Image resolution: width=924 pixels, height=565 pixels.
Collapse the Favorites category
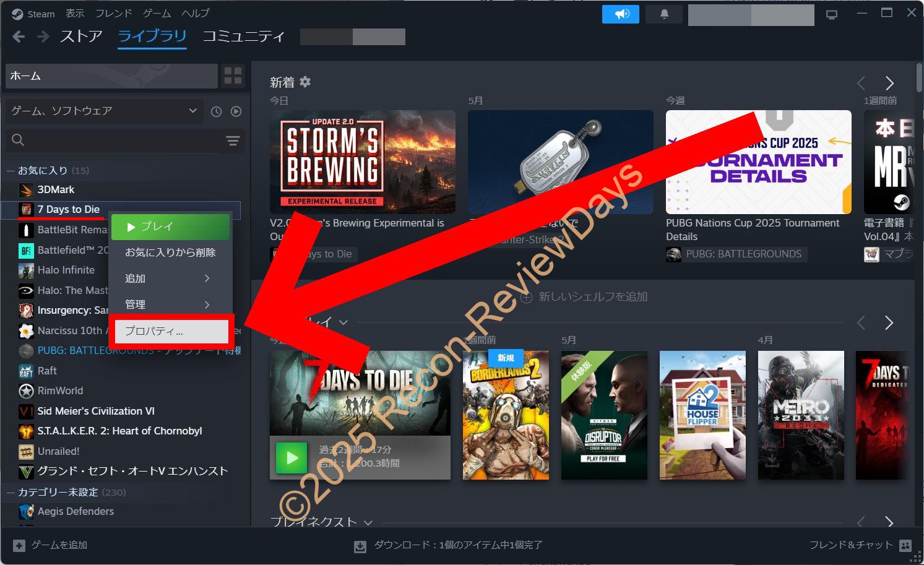coord(11,170)
